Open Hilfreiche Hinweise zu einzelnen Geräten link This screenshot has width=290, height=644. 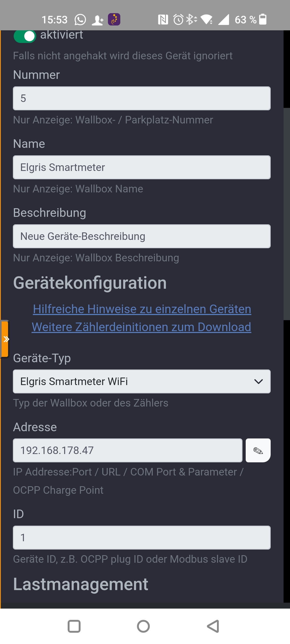point(142,309)
